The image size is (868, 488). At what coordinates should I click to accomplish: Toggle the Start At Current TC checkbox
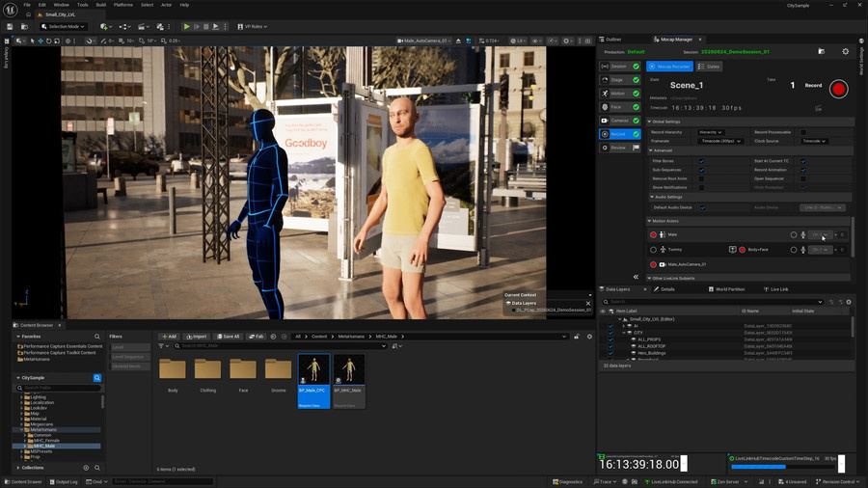pos(803,161)
